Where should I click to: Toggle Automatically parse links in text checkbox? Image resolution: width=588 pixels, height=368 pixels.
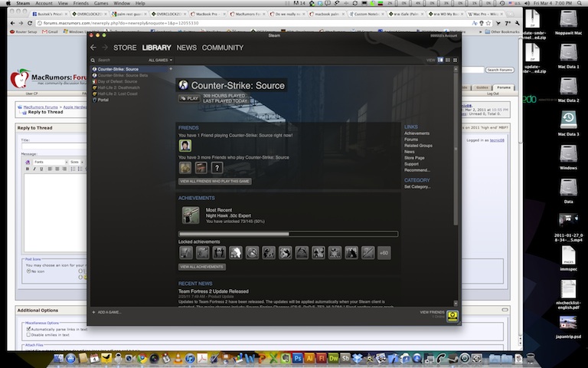coord(28,329)
